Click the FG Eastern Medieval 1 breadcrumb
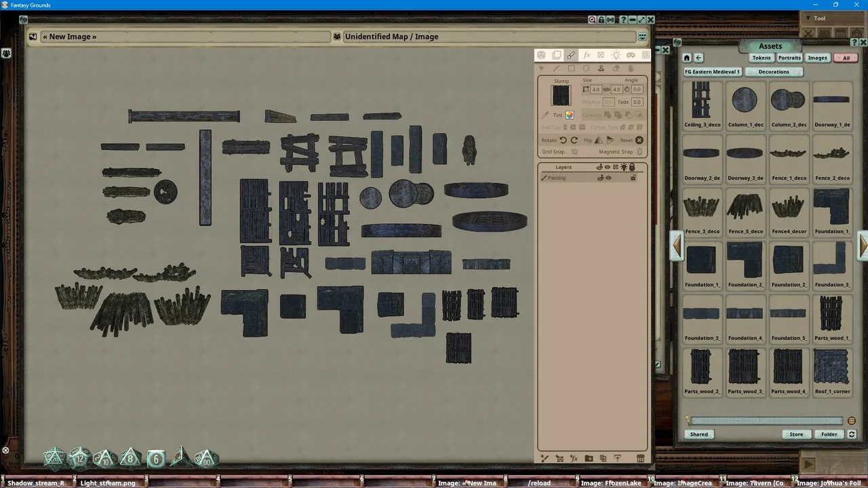 coord(712,71)
